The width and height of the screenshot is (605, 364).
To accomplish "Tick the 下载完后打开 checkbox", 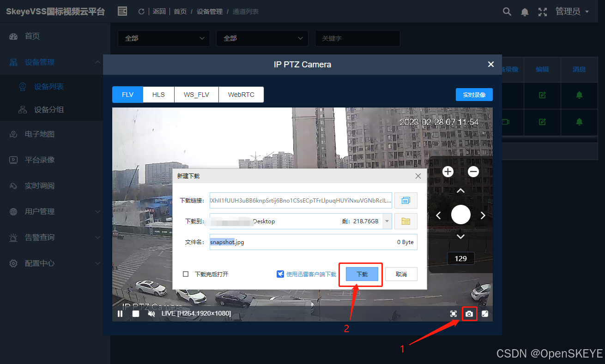I will [x=186, y=274].
